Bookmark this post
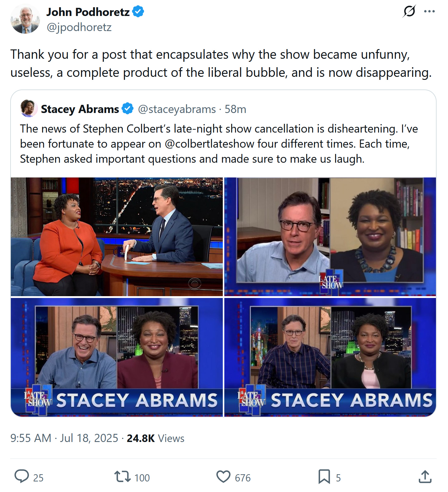The image size is (448, 492). 324,477
